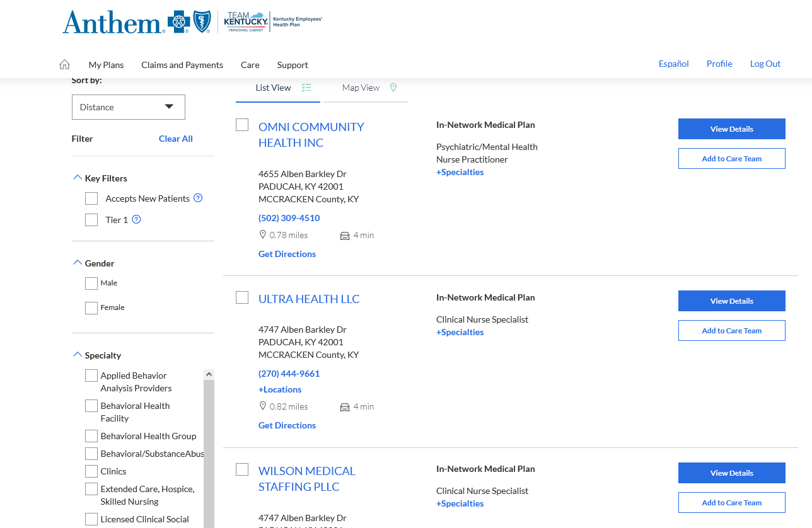Click the car icon in ULTRA HEALTH listing

pos(345,407)
